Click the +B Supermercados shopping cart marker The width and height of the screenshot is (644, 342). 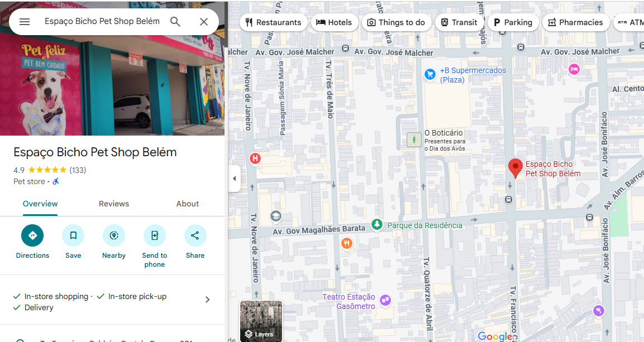click(x=430, y=75)
